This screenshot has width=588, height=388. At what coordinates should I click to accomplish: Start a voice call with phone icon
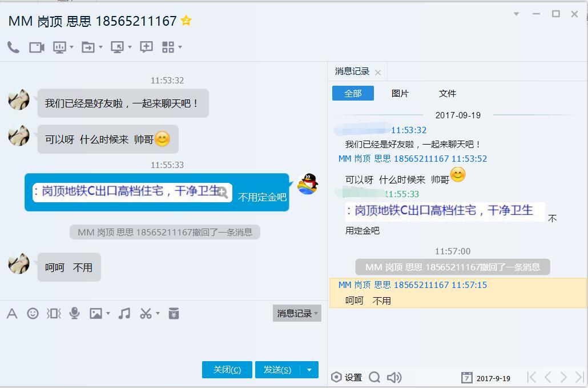[14, 47]
